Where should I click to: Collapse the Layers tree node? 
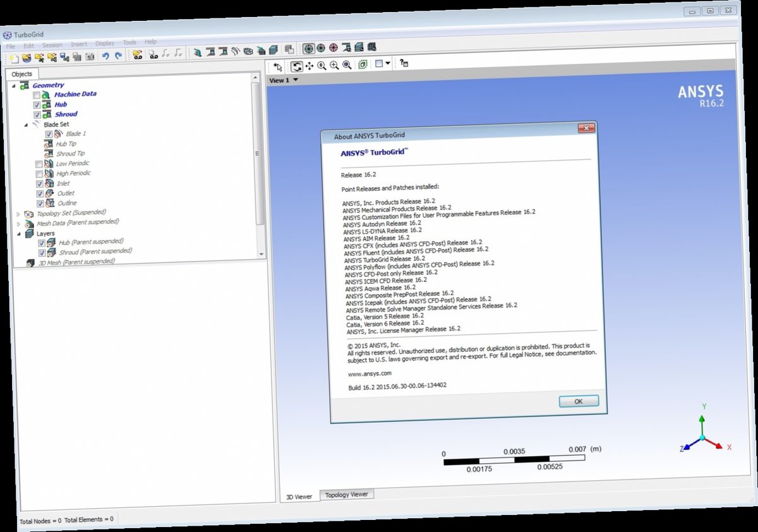pos(18,234)
